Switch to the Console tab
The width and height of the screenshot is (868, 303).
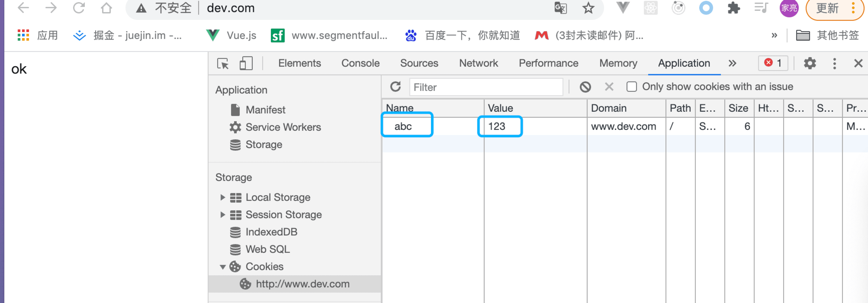point(360,63)
